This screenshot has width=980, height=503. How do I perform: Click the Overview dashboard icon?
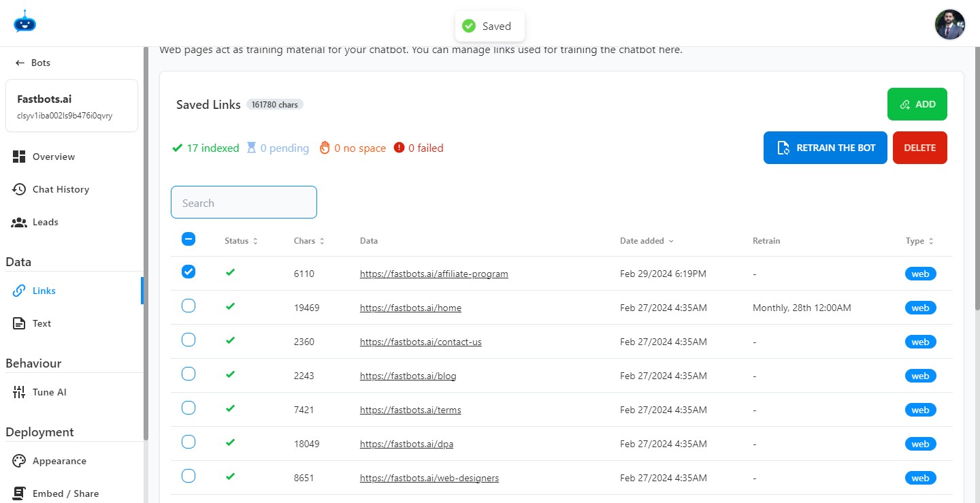[x=19, y=157]
